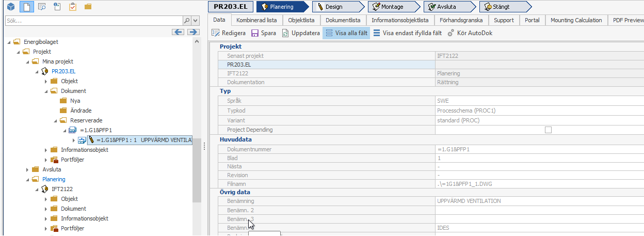Viewport: 644px width, 236px height.
Task: Click the Stängt workflow stage
Action: 505,7
